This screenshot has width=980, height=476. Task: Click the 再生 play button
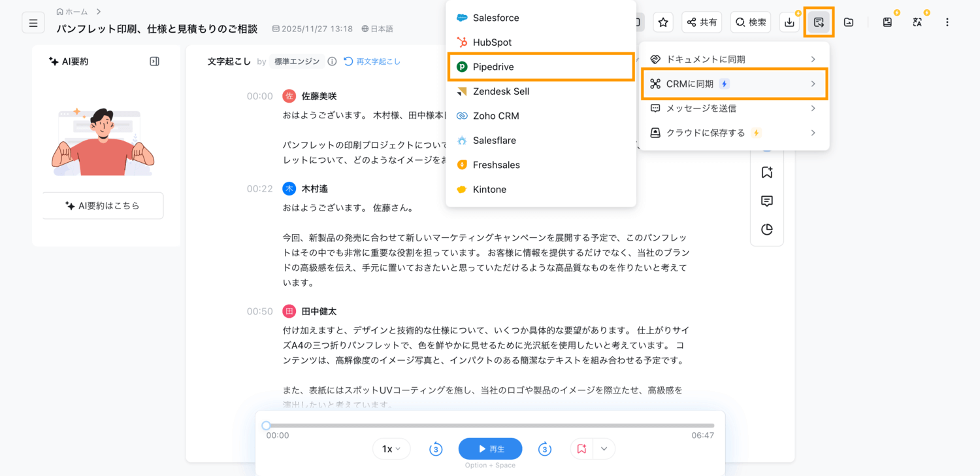pyautogui.click(x=490, y=449)
